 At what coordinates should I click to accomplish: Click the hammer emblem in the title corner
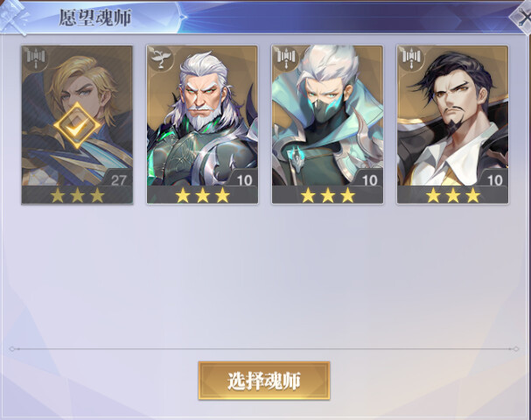[x=14, y=17]
